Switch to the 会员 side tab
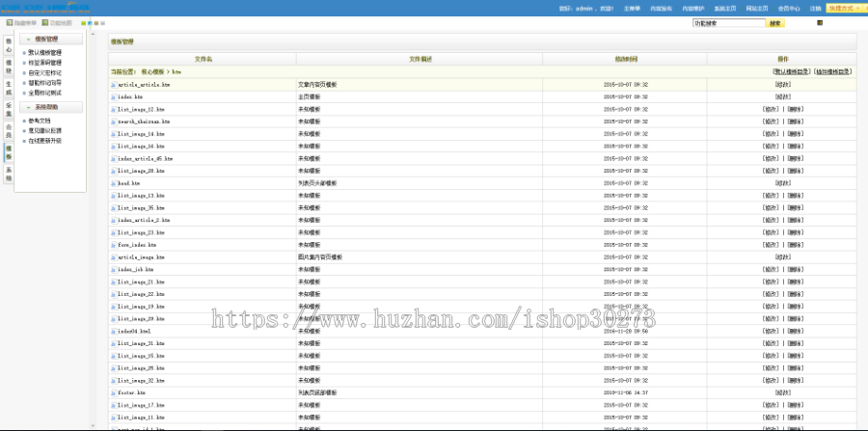Viewport: 868px width, 431px height. (9, 130)
